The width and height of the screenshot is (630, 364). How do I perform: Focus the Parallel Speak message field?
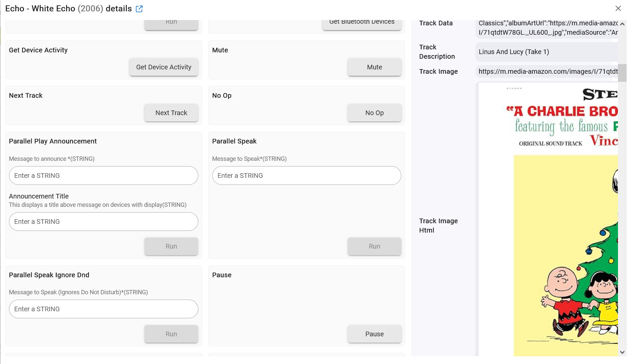click(x=306, y=175)
